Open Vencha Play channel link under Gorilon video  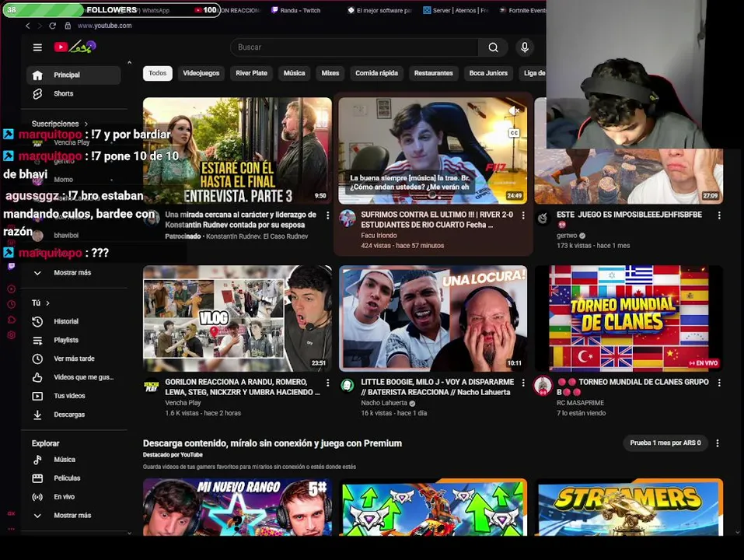(183, 403)
